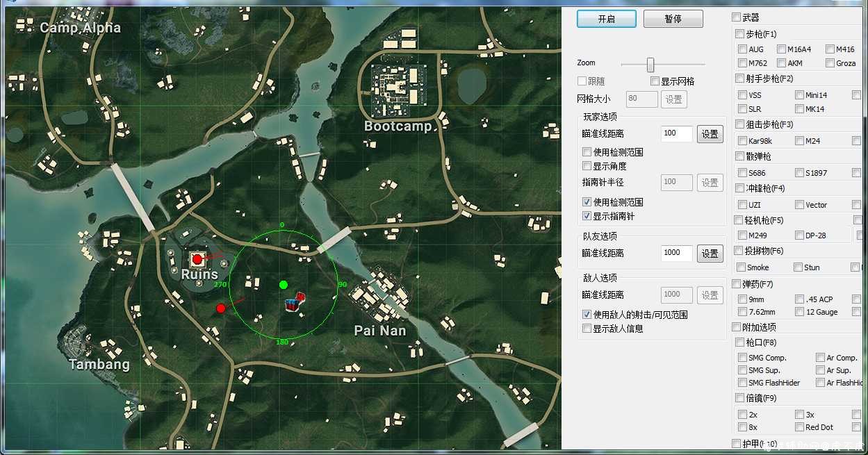Check the VSS checkbox
The height and width of the screenshot is (455, 868).
(742, 95)
